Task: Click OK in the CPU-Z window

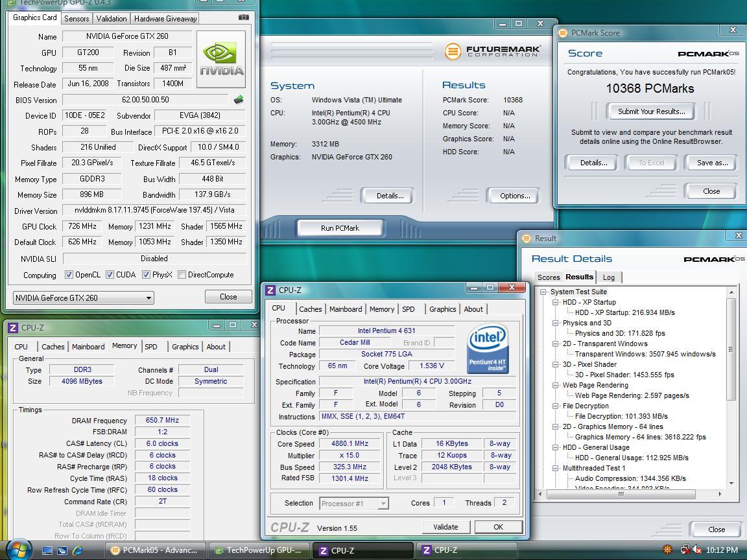Action: 498,527
